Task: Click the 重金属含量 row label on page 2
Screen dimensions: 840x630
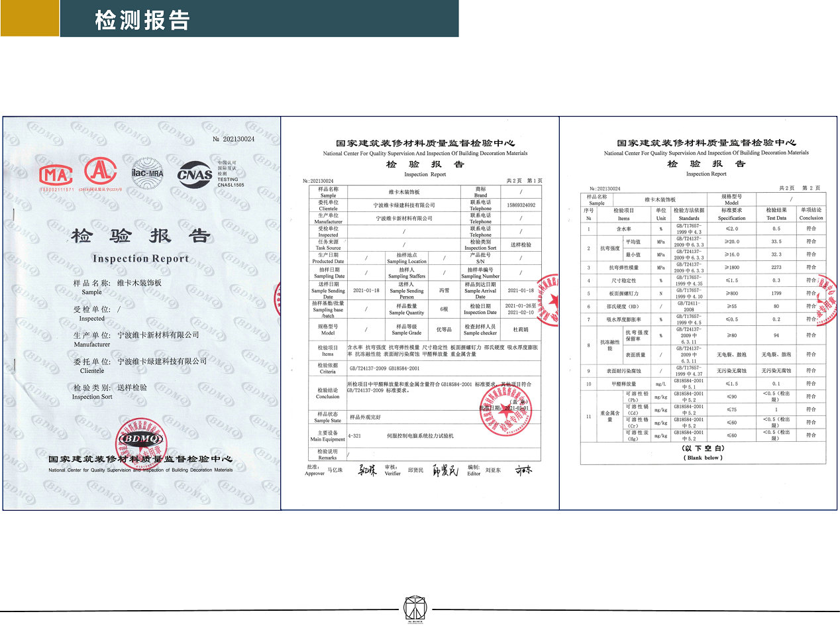Action: click(x=611, y=415)
